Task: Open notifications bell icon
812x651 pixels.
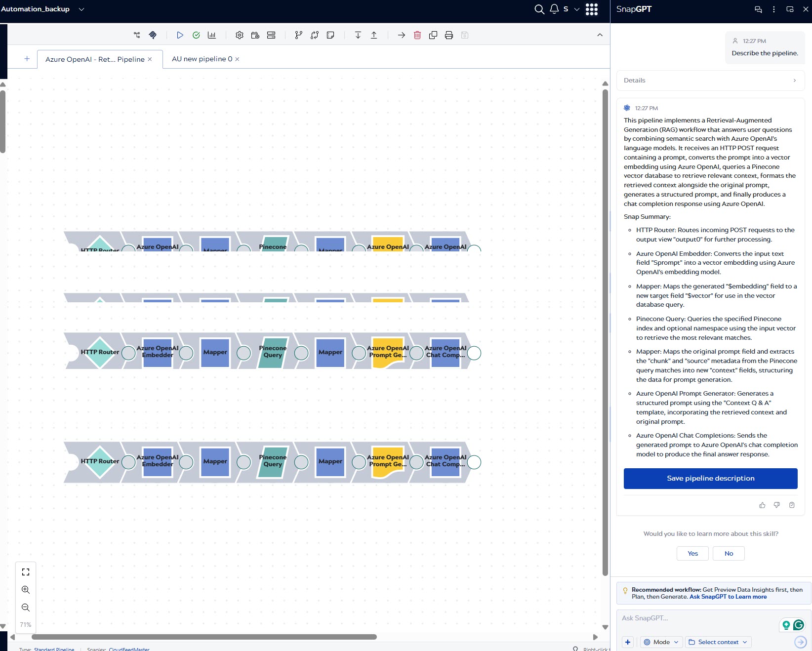Action: click(554, 9)
